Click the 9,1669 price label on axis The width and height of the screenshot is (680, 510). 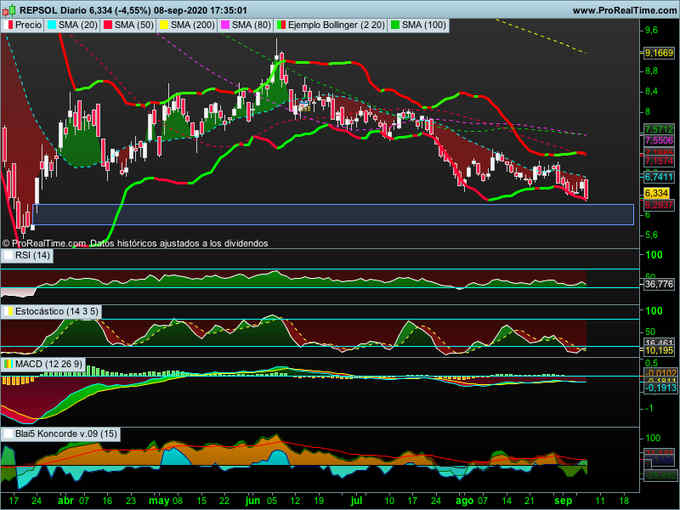pyautogui.click(x=658, y=52)
